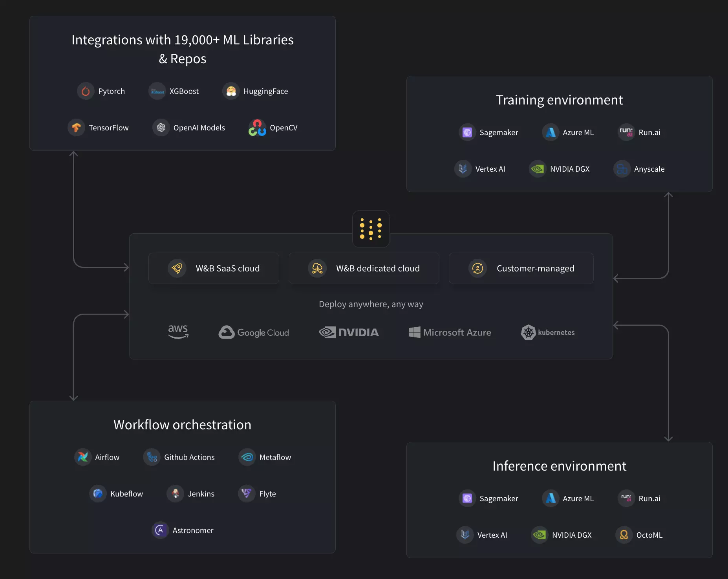
Task: Click the Jenkins icon
Action: pyautogui.click(x=175, y=494)
